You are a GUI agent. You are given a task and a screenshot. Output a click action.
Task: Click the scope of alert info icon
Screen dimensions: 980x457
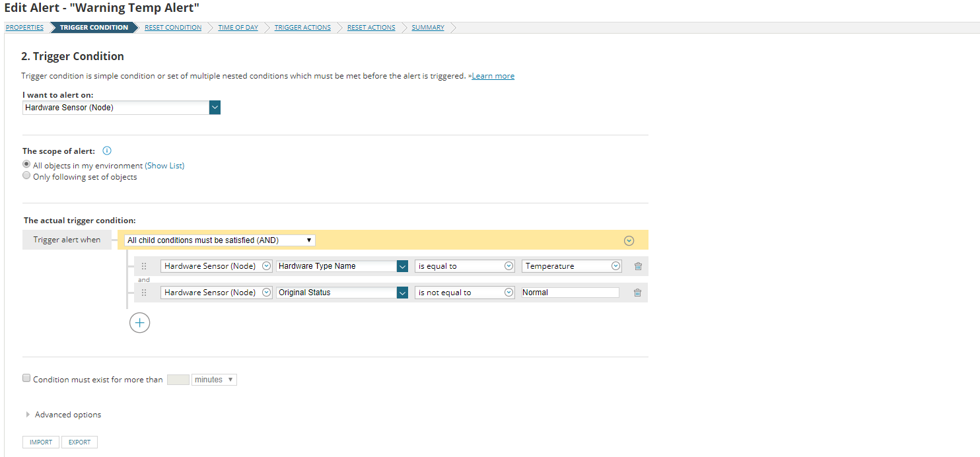pos(107,151)
